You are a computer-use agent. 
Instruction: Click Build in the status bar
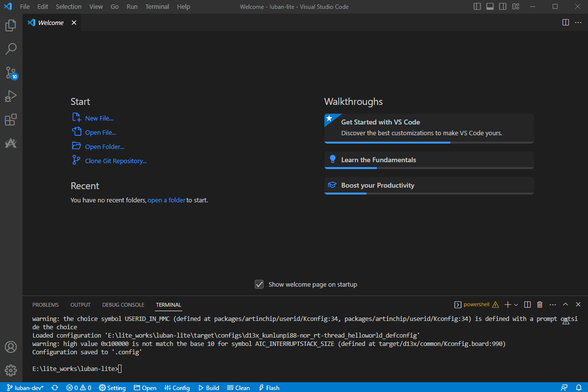[x=208, y=388]
